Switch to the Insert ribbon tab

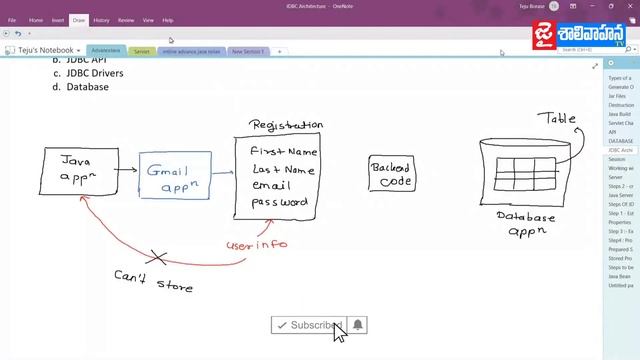pyautogui.click(x=58, y=20)
